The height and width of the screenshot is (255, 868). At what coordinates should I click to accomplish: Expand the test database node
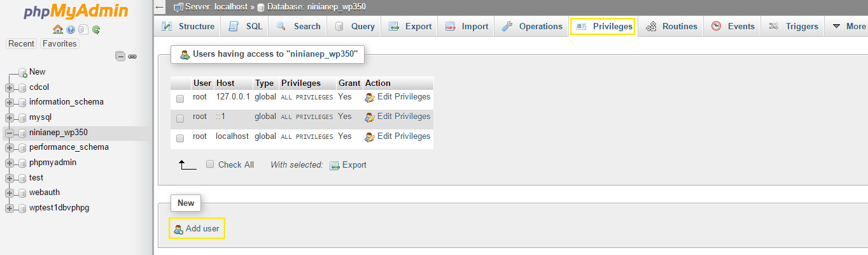(10, 178)
